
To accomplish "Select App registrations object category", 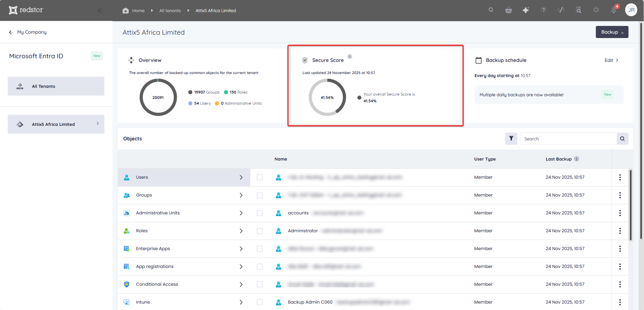I will pos(184,267).
